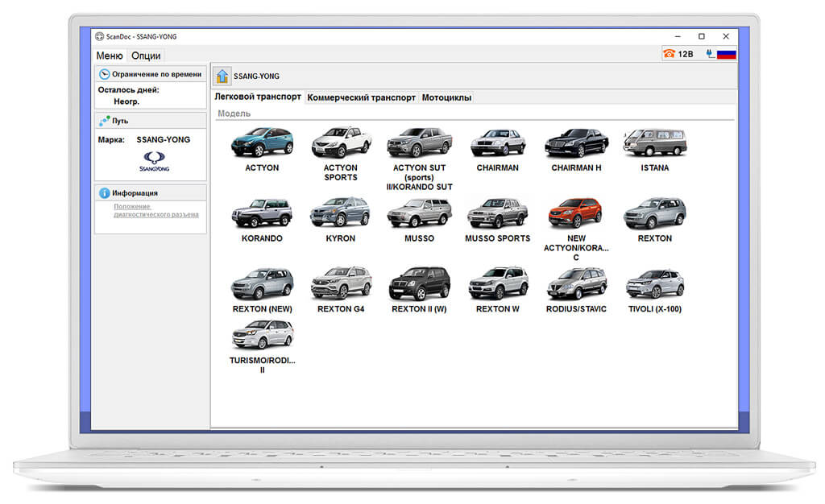
Task: Select the ACTYON car model icon
Action: pyautogui.click(x=262, y=143)
